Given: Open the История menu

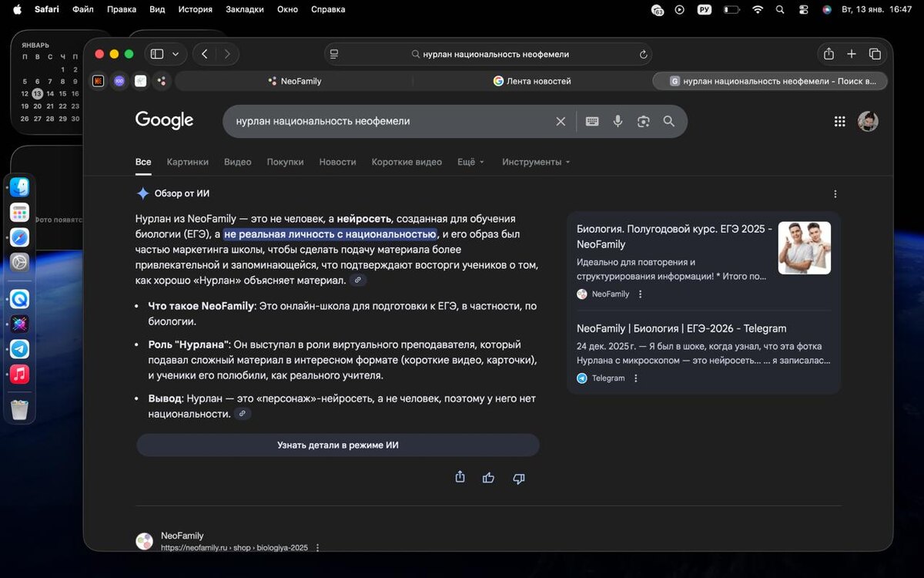Looking at the screenshot, I should [x=195, y=9].
